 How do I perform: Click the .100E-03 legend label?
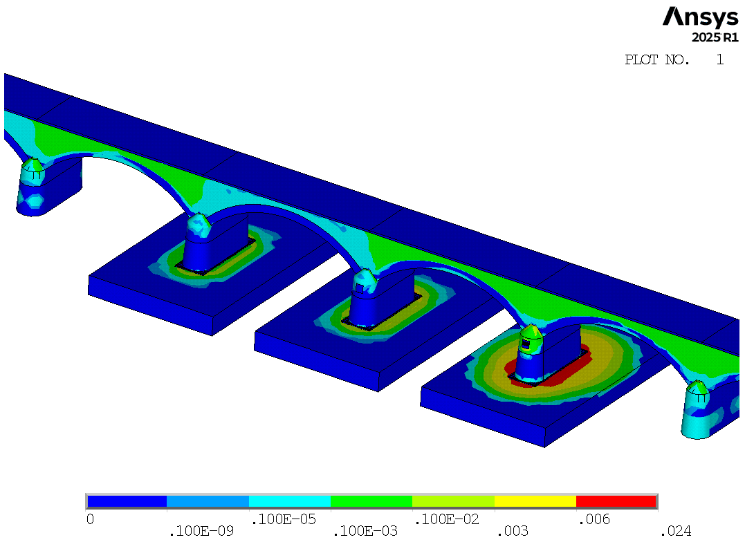[365, 531]
